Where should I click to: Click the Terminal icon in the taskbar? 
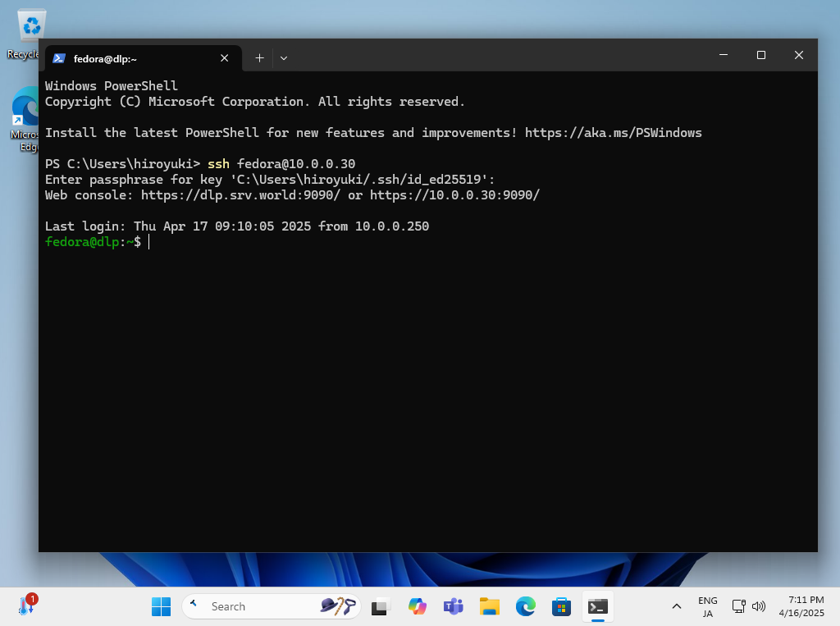[x=598, y=606]
